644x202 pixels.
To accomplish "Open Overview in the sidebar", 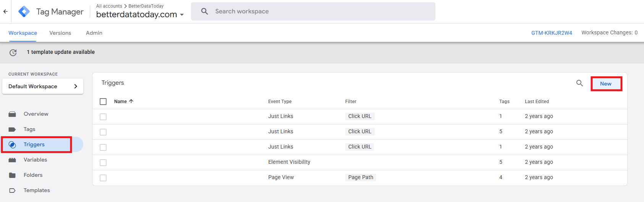I will (36, 114).
